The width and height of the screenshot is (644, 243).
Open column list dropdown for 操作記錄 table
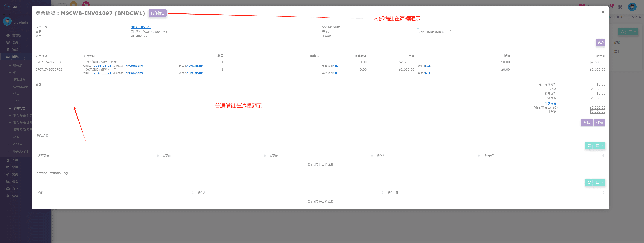(x=599, y=145)
